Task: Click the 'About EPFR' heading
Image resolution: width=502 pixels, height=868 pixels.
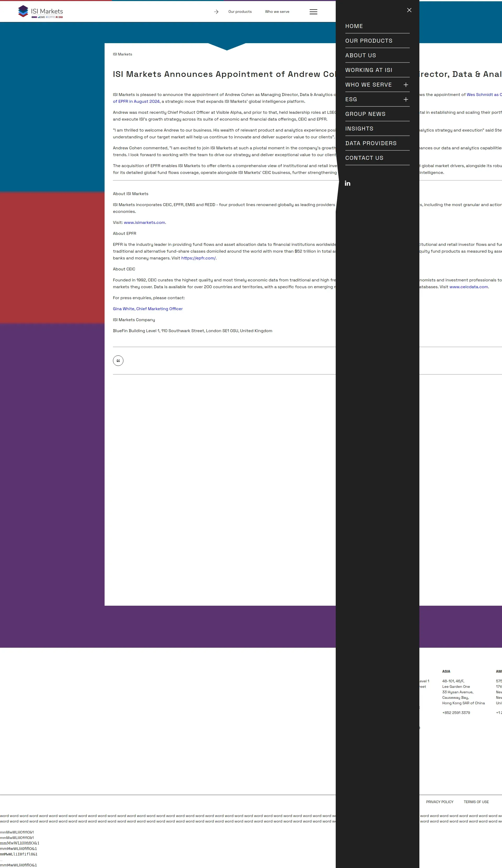Action: (x=125, y=234)
